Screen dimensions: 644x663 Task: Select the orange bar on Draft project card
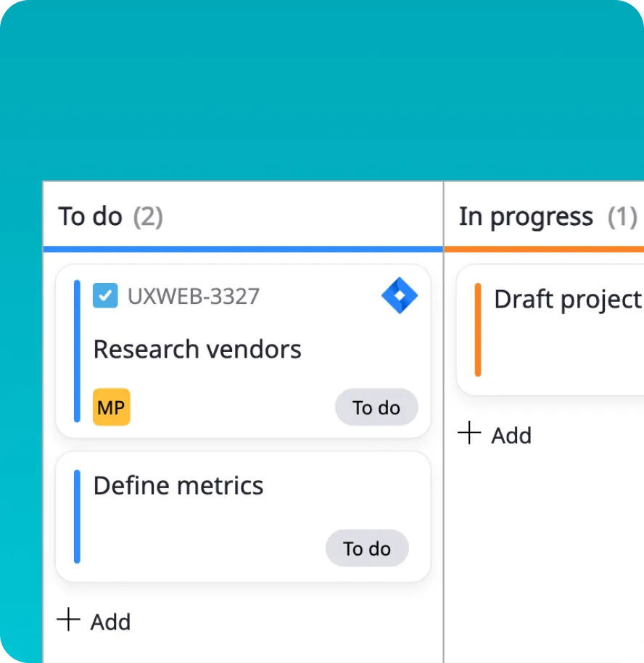pos(477,328)
